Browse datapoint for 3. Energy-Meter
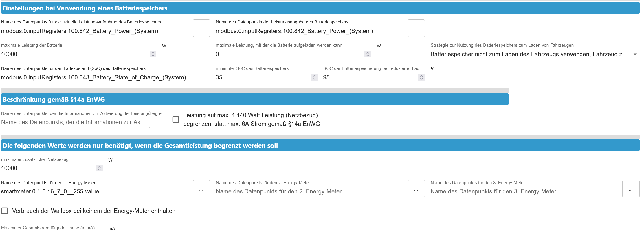The height and width of the screenshot is (234, 644). (x=631, y=189)
